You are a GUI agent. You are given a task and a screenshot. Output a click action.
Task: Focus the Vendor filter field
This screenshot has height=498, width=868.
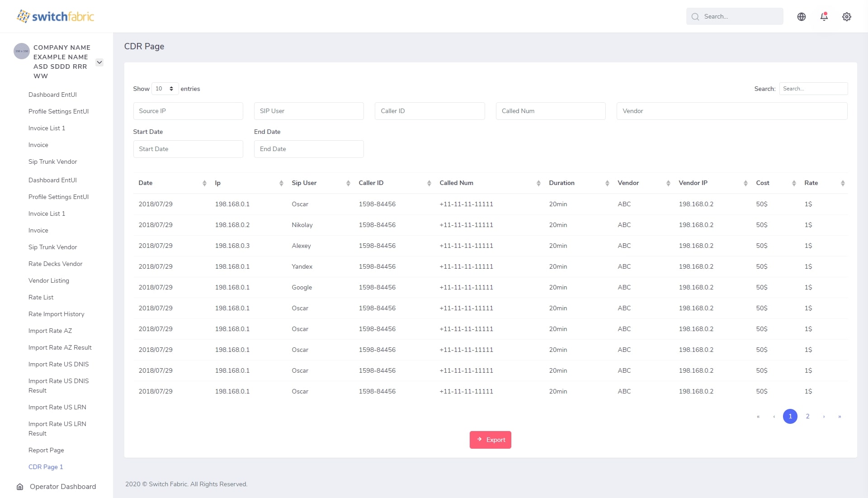click(x=731, y=111)
